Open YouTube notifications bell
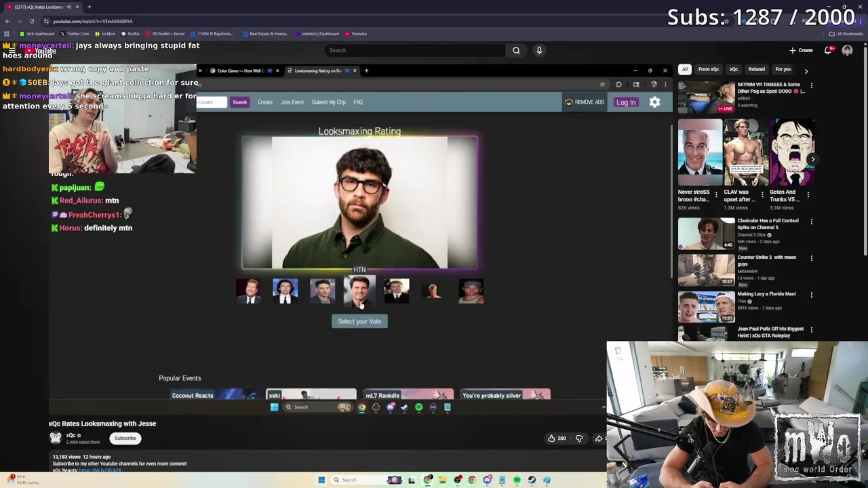 pyautogui.click(x=828, y=50)
